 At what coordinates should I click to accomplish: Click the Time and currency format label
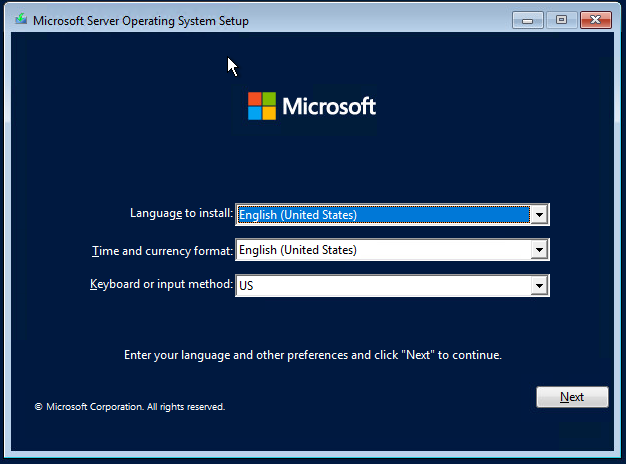(x=162, y=251)
